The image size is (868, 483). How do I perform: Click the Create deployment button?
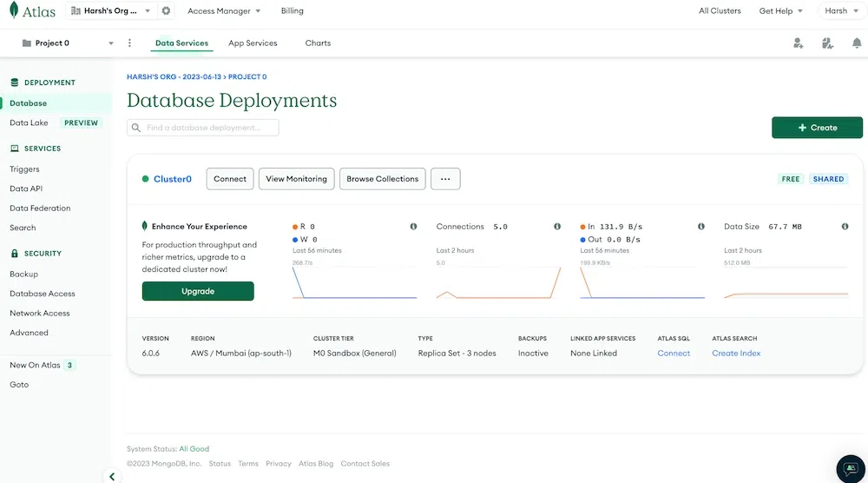(817, 128)
